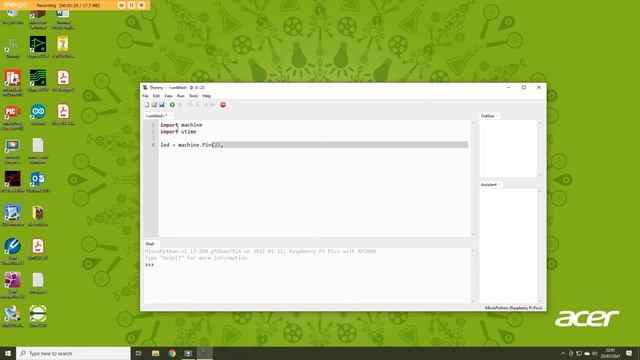Click at the Shell >>> prompt
This screenshot has height=360, width=640.
tap(149, 265)
